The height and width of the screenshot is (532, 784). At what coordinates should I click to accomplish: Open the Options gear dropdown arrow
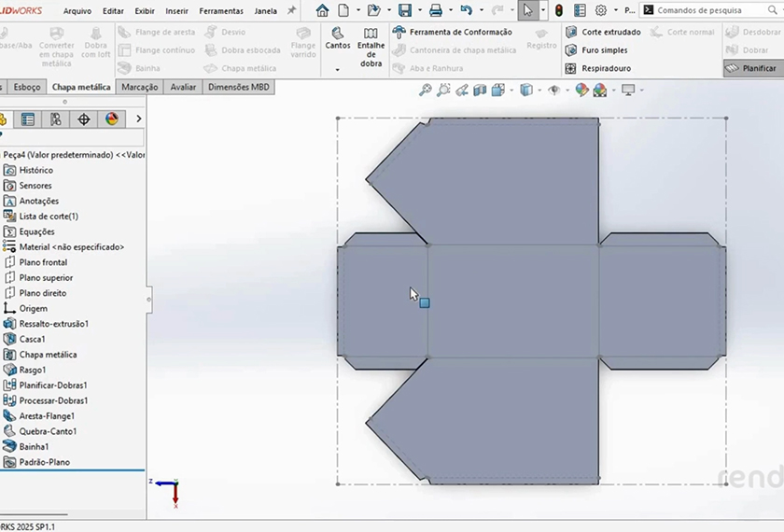click(x=615, y=10)
